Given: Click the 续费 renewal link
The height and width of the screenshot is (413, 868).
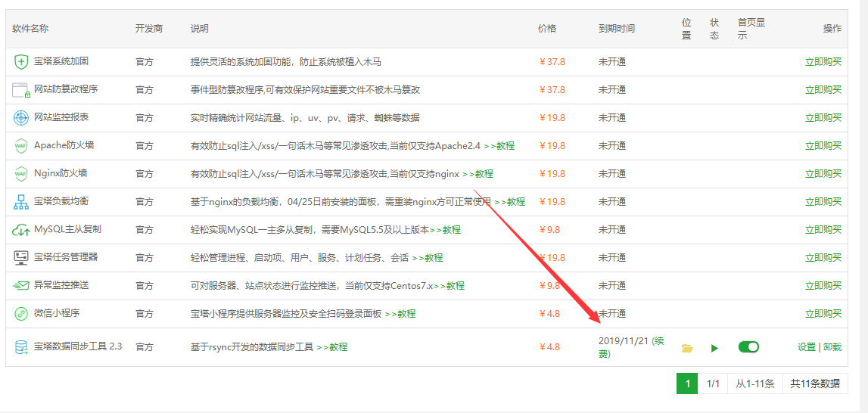Looking at the screenshot, I should pos(631,348).
